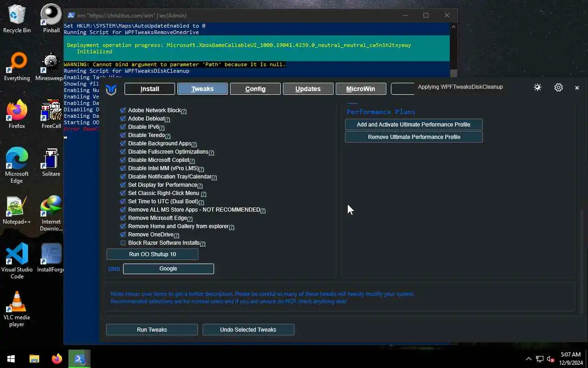Open WinUtil settings gear icon
The height and width of the screenshot is (368, 588).
[x=559, y=87]
